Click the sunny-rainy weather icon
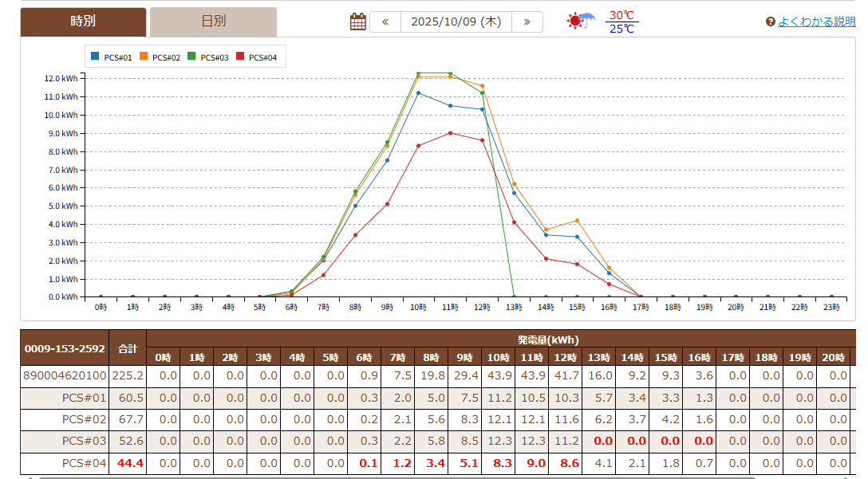 click(580, 22)
